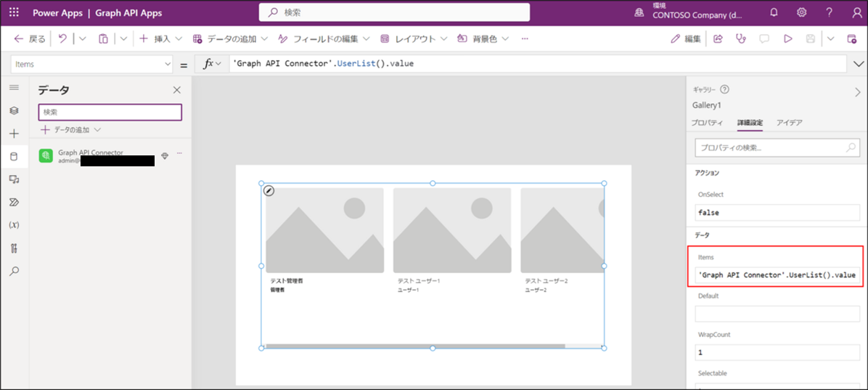This screenshot has width=868, height=390.
Task: Open the help question mark in header
Action: (x=830, y=13)
